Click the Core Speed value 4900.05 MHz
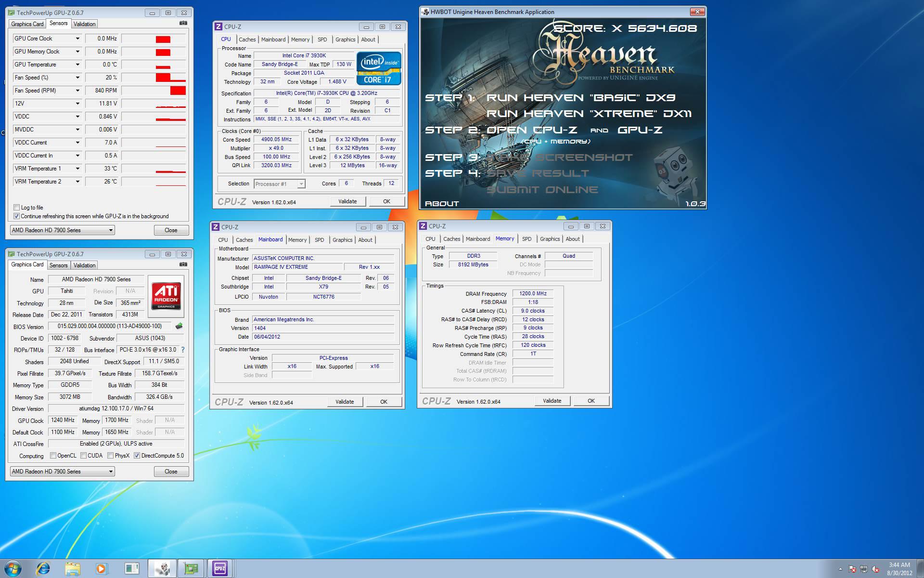Image resolution: width=924 pixels, height=578 pixels. (276, 140)
